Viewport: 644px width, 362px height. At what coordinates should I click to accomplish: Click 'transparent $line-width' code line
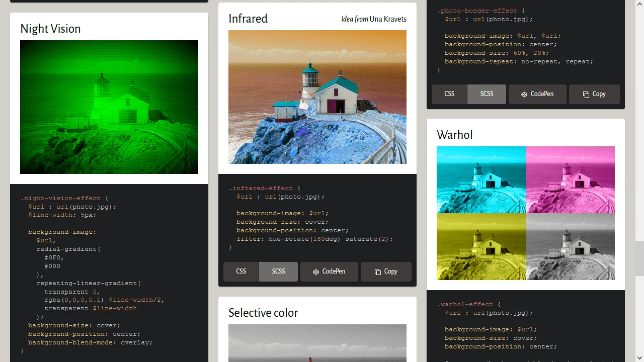pyautogui.click(x=91, y=308)
